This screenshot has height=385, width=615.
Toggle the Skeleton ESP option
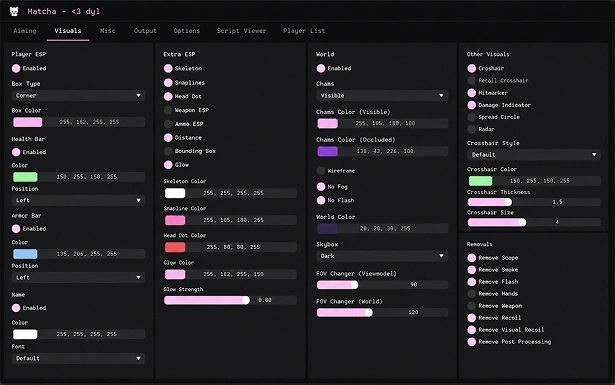pyautogui.click(x=168, y=68)
